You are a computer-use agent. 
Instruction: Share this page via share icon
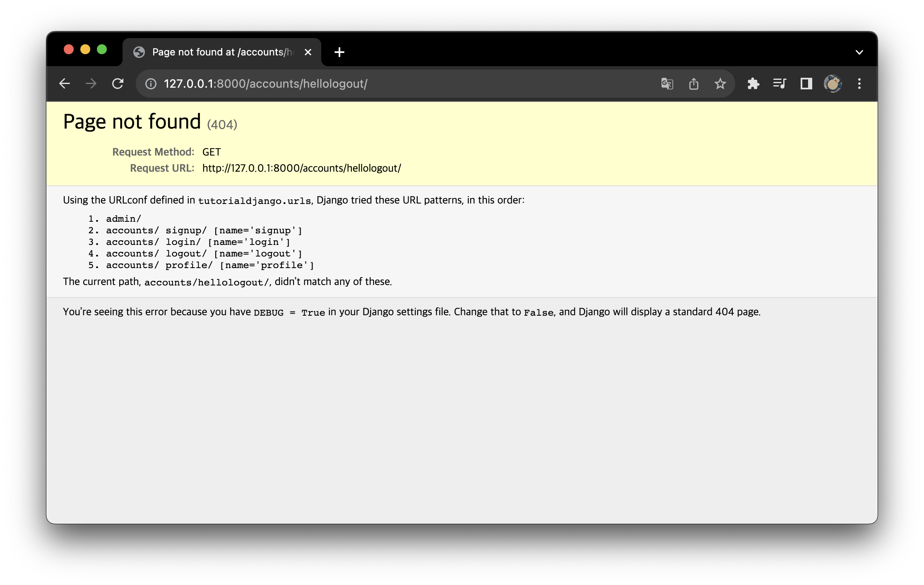coord(694,84)
